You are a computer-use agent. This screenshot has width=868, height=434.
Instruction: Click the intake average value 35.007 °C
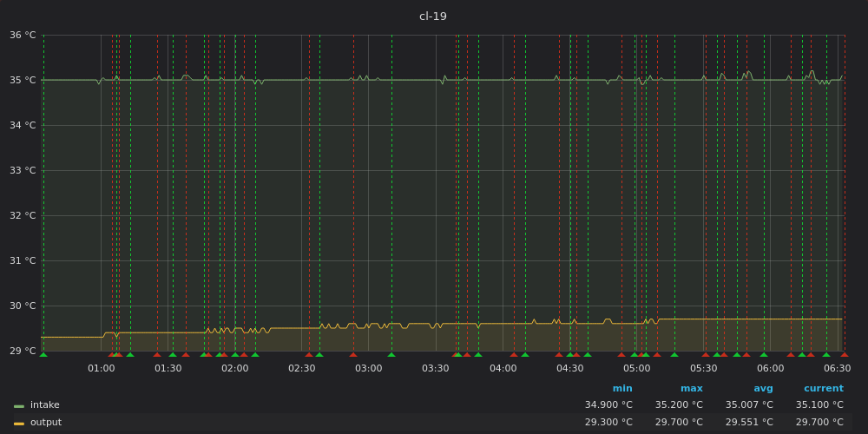point(749,404)
